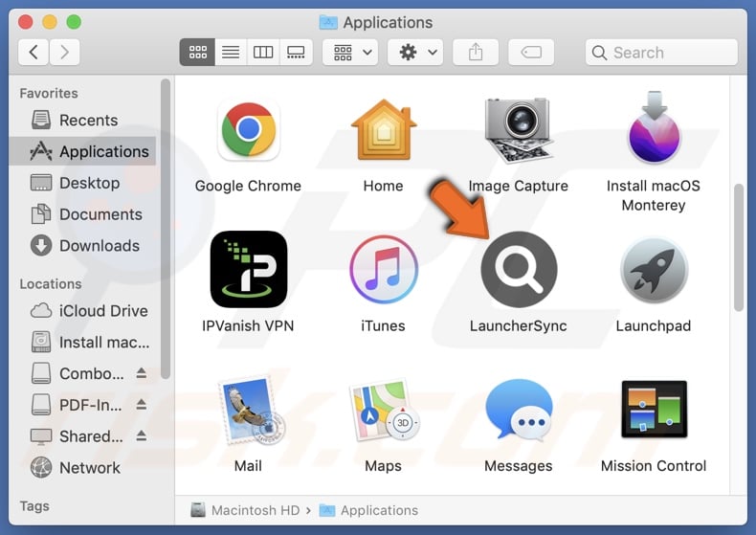Click Macintosh HD in the path bar

click(245, 510)
